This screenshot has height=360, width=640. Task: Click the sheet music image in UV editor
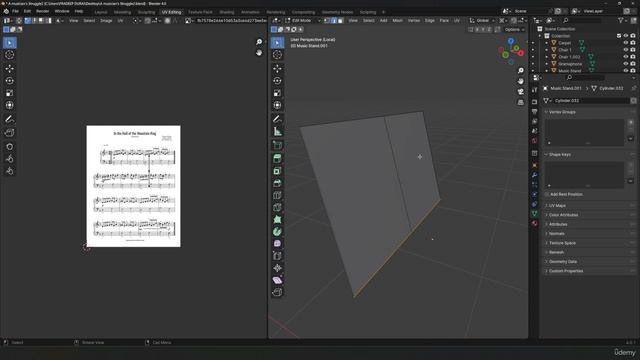[133, 186]
